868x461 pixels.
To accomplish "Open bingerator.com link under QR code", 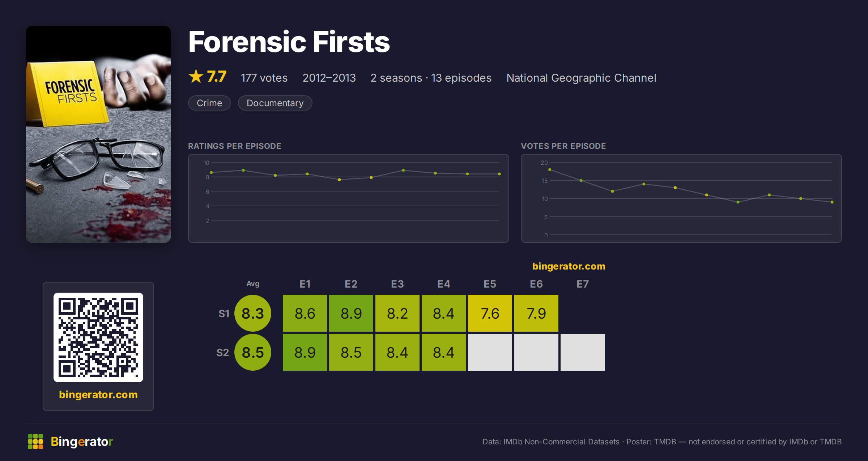I will pos(98,394).
